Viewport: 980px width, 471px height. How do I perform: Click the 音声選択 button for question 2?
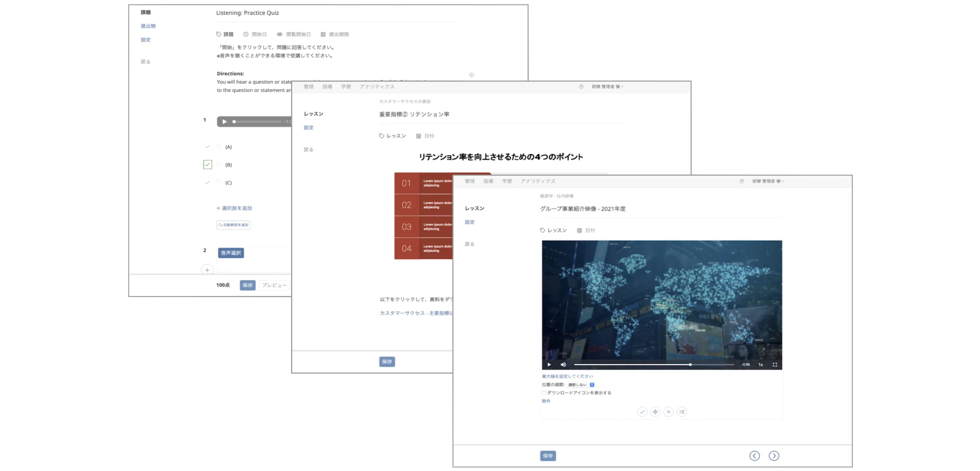click(x=230, y=253)
